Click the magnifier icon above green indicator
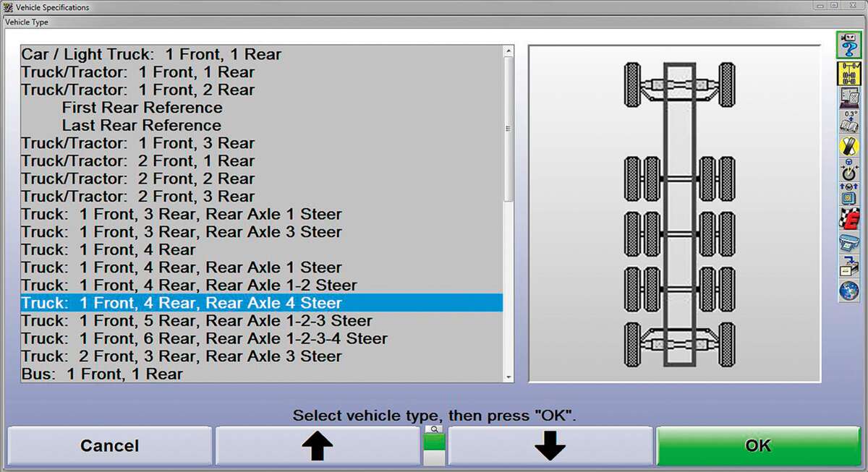 tap(435, 429)
